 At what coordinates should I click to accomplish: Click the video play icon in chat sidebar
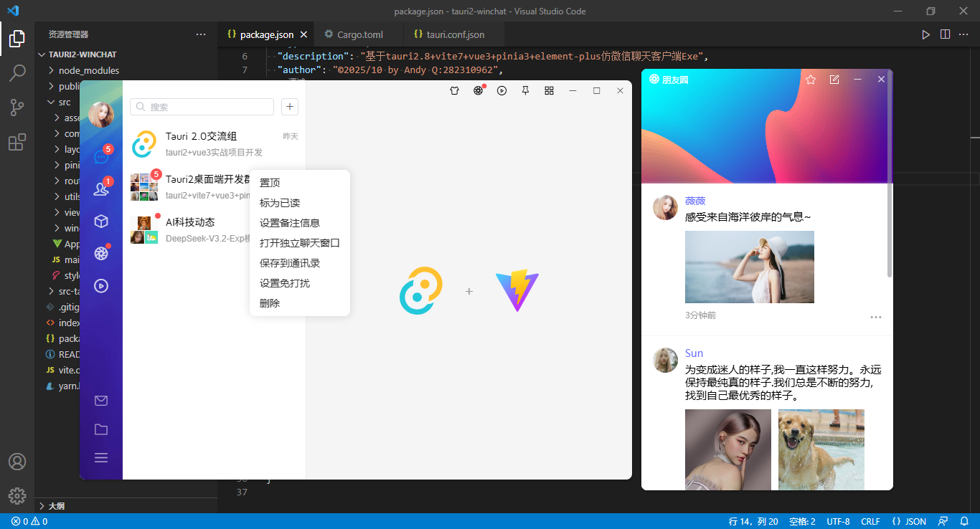pyautogui.click(x=101, y=285)
